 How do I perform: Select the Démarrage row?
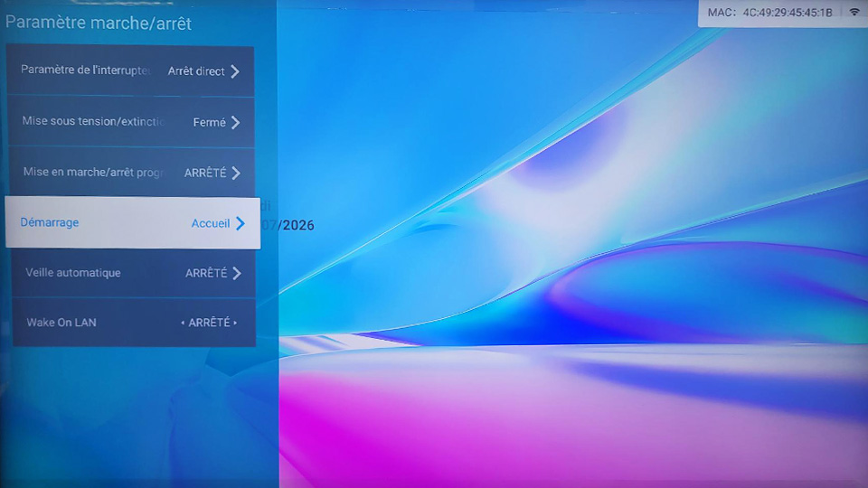tap(132, 223)
